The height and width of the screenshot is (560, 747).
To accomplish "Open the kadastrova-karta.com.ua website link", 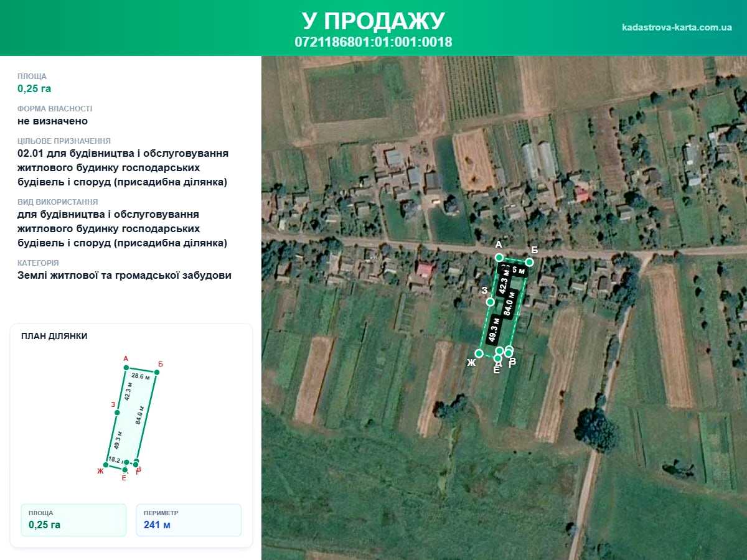I will (x=677, y=27).
